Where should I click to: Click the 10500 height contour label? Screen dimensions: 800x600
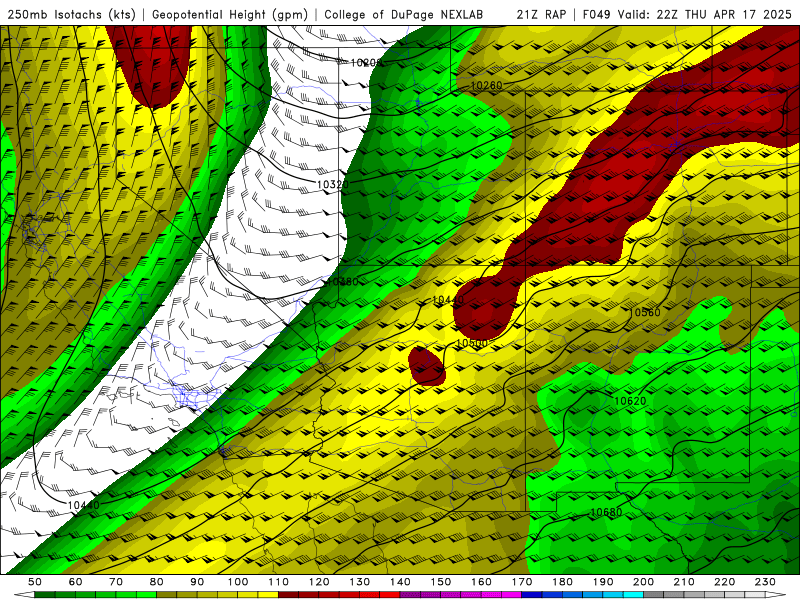(472, 343)
